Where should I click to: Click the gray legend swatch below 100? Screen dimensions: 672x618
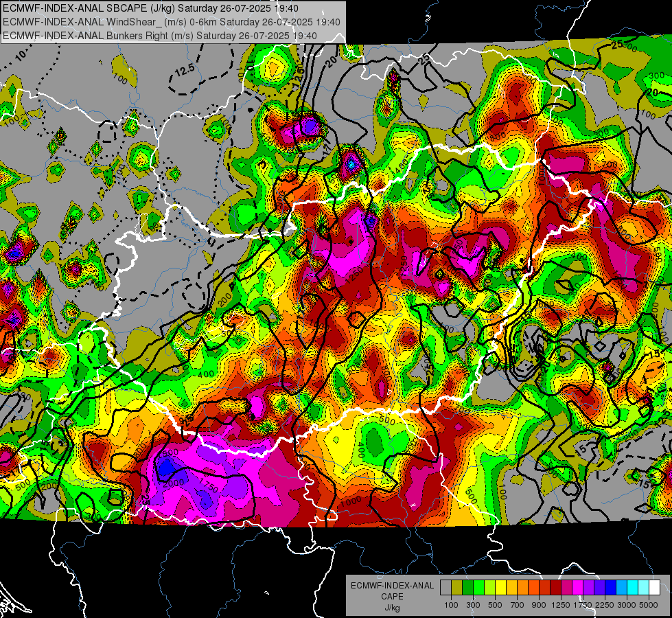tap(445, 587)
